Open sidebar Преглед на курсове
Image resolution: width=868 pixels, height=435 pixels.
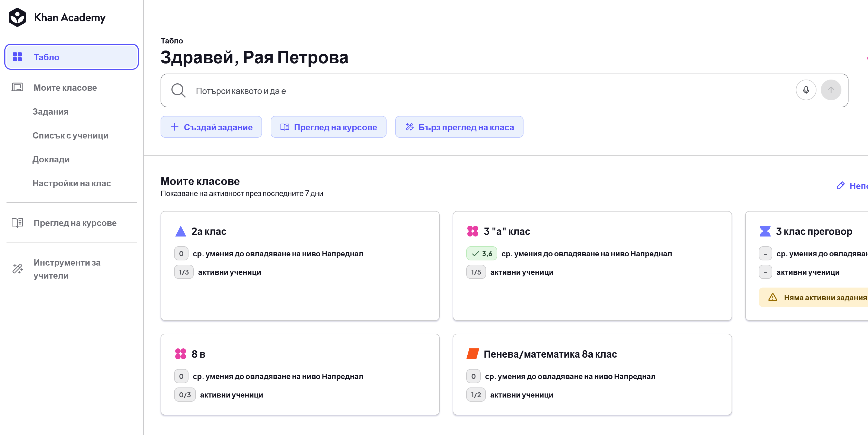coord(71,223)
